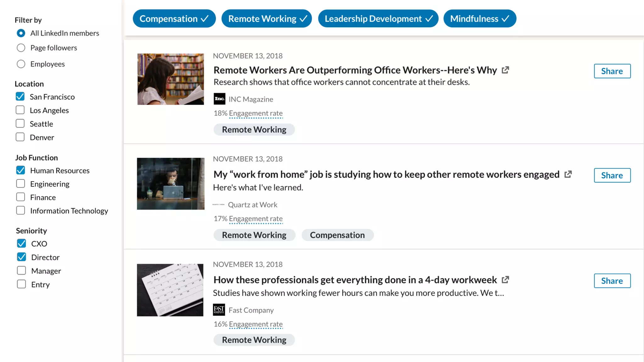Click the Compensation tag under Quartz article
The image size is (644, 362).
click(337, 235)
